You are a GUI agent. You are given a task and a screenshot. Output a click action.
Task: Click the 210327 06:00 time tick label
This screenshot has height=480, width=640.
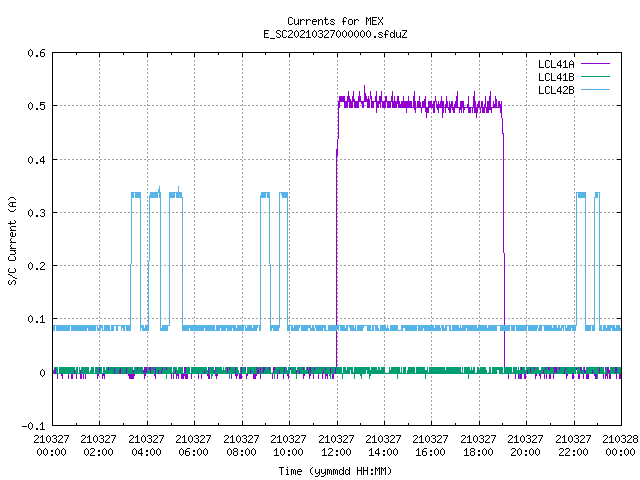coord(193,446)
